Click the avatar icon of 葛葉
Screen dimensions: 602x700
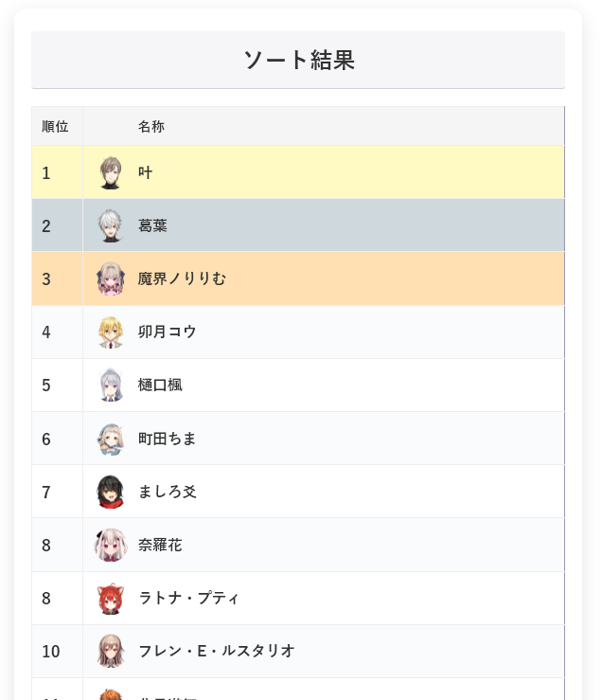tap(111, 225)
